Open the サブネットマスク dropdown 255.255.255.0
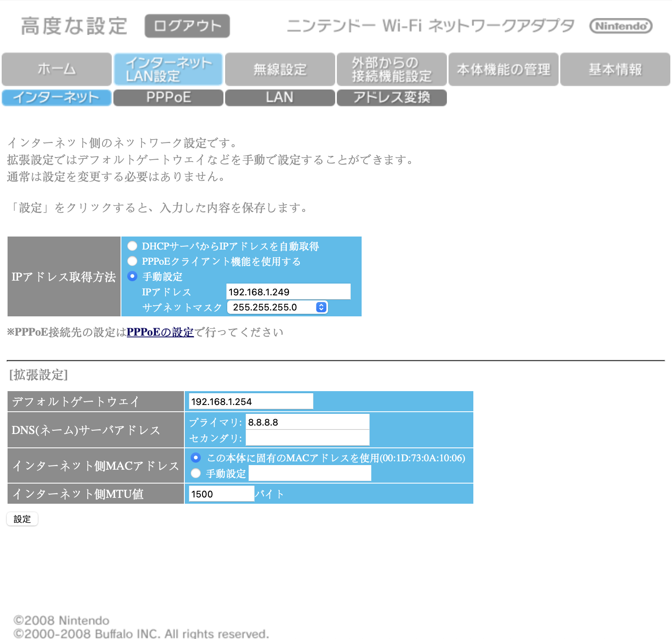The height and width of the screenshot is (639, 672). click(277, 307)
